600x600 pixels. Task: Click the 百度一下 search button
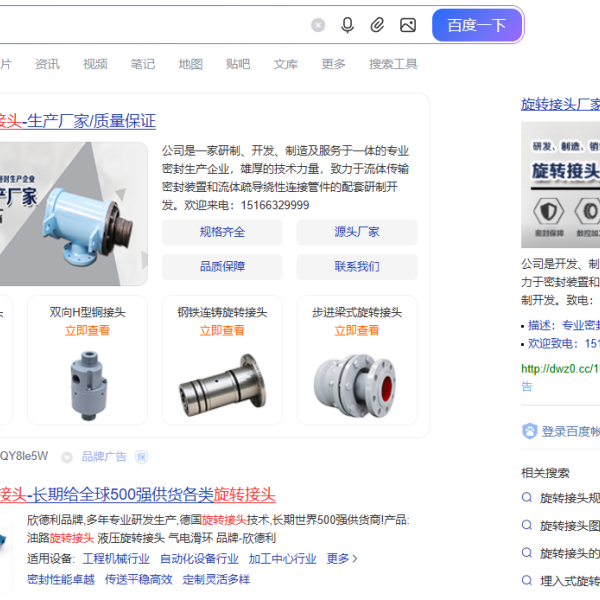point(477,25)
